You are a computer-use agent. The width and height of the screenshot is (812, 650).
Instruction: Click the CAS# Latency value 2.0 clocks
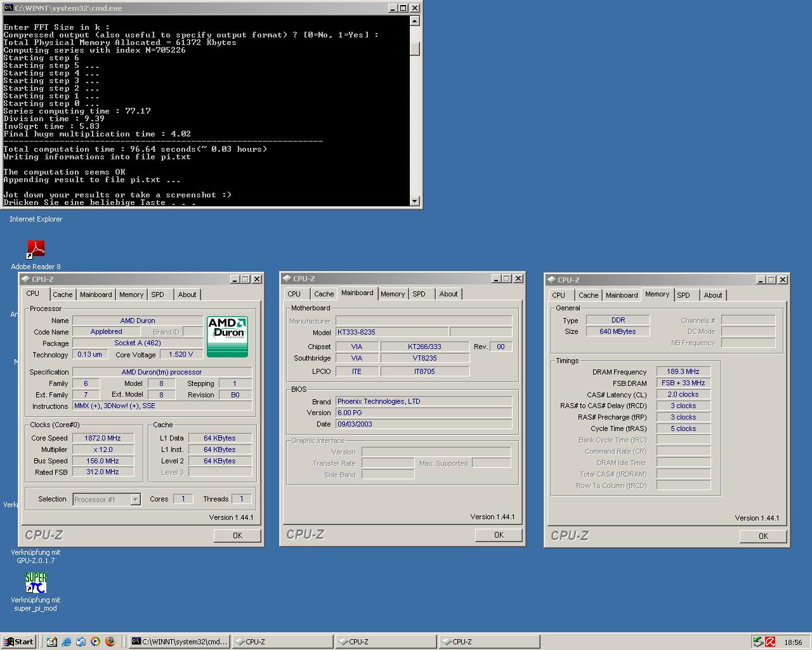coord(683,394)
